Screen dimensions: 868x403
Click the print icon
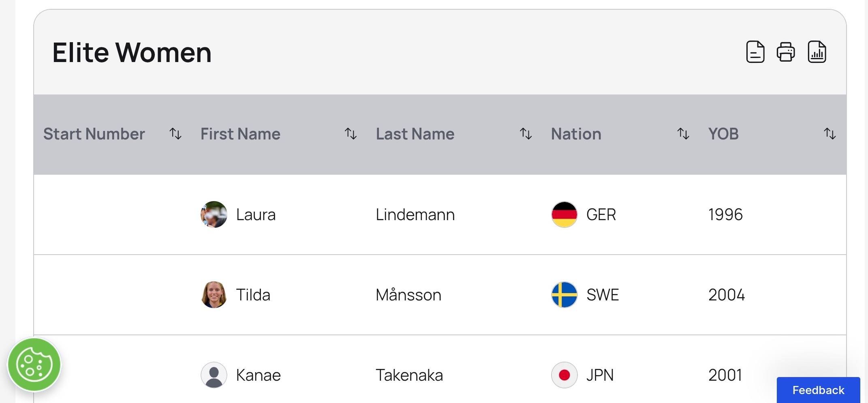(x=785, y=52)
